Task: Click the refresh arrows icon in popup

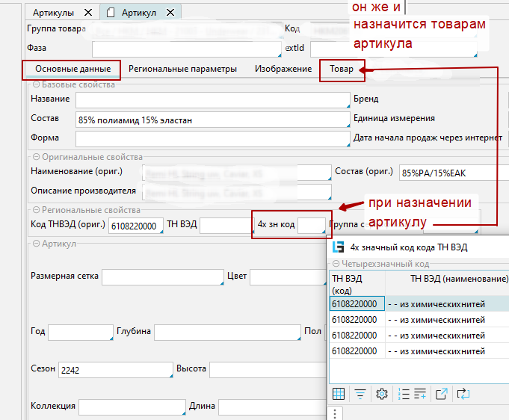Action: [463, 394]
